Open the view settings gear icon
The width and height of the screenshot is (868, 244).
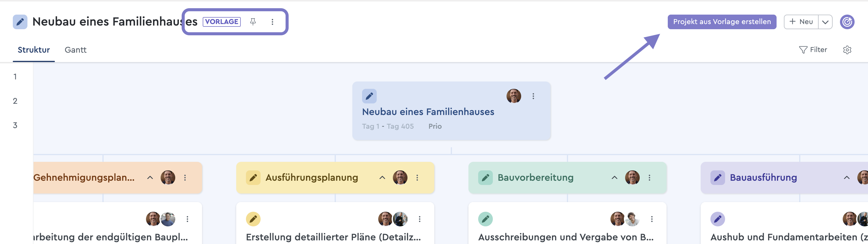tap(847, 50)
